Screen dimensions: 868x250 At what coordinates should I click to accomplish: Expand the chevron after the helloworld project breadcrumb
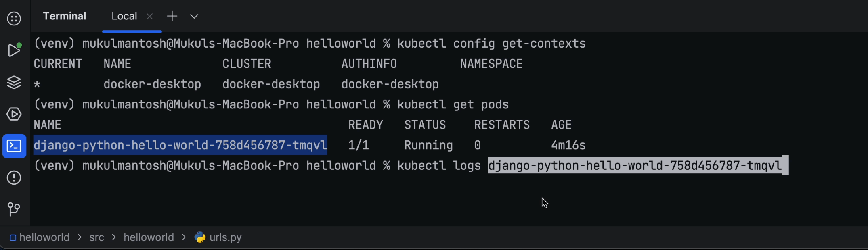point(80,237)
